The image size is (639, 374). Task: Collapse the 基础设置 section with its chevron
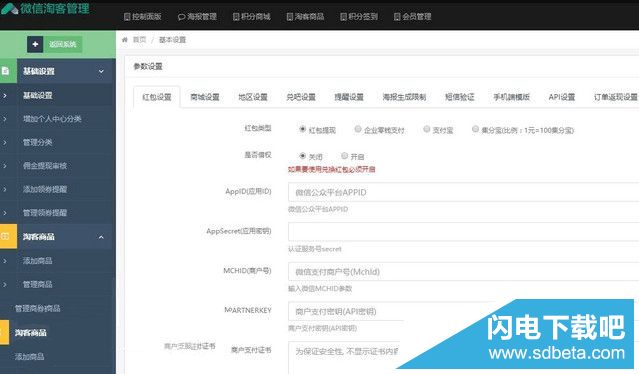[101, 71]
